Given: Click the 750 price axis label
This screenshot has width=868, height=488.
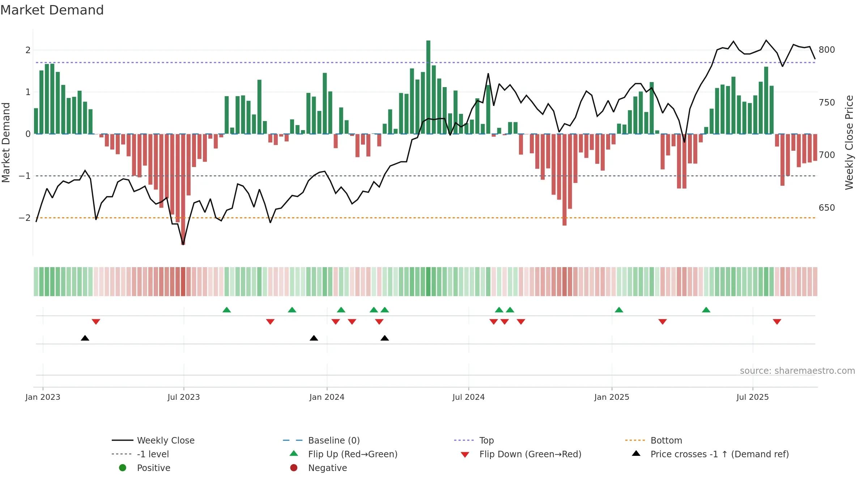Looking at the screenshot, I should point(827,103).
